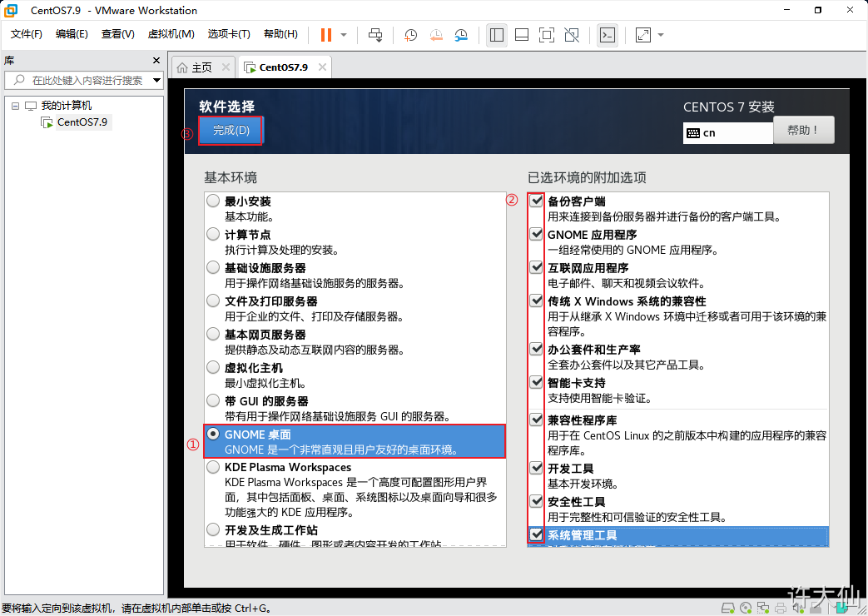The width and height of the screenshot is (868, 616).
Task: Select the 文件及打印服务器 radio button
Action: pyautogui.click(x=213, y=301)
